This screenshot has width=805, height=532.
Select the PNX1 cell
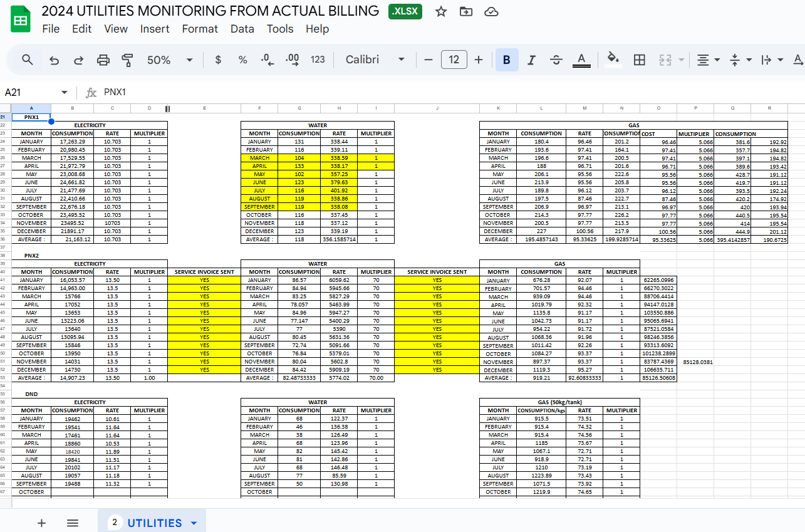click(31, 117)
